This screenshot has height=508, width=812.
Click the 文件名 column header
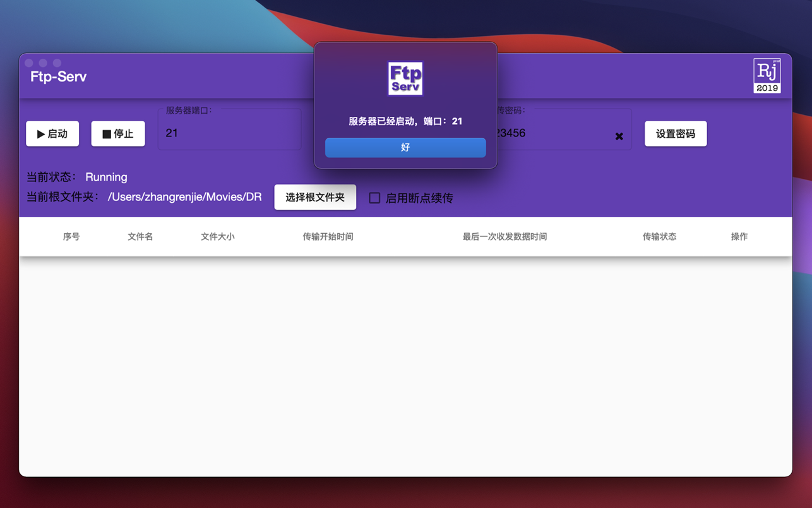(x=140, y=236)
